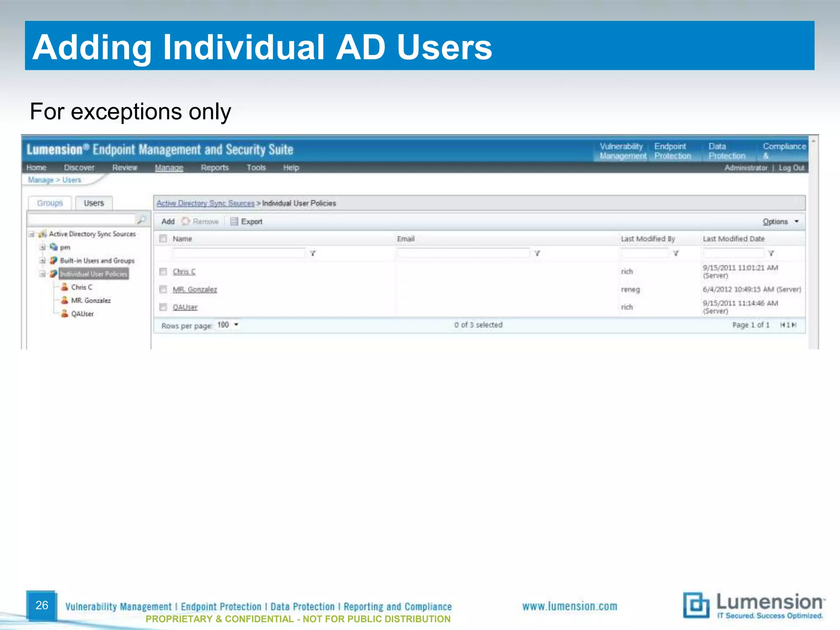Select Built-in Users and Groups in the tree
Image resolution: width=840 pixels, height=630 pixels.
tap(97, 260)
